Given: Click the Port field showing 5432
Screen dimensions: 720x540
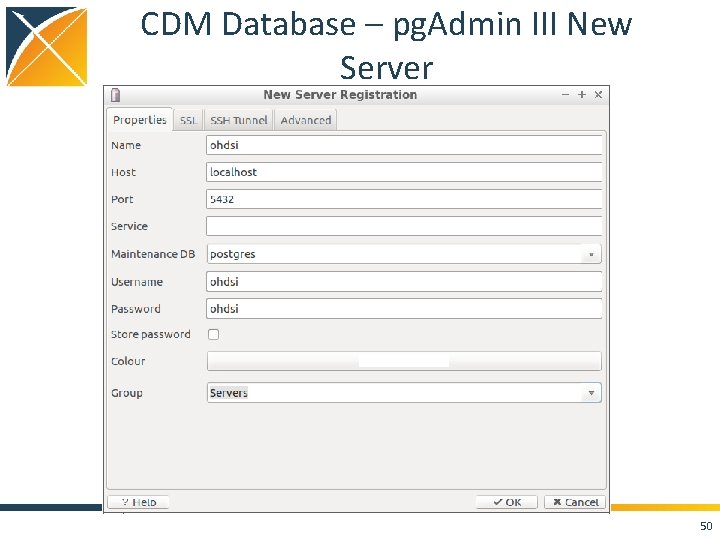Looking at the screenshot, I should click(404, 199).
